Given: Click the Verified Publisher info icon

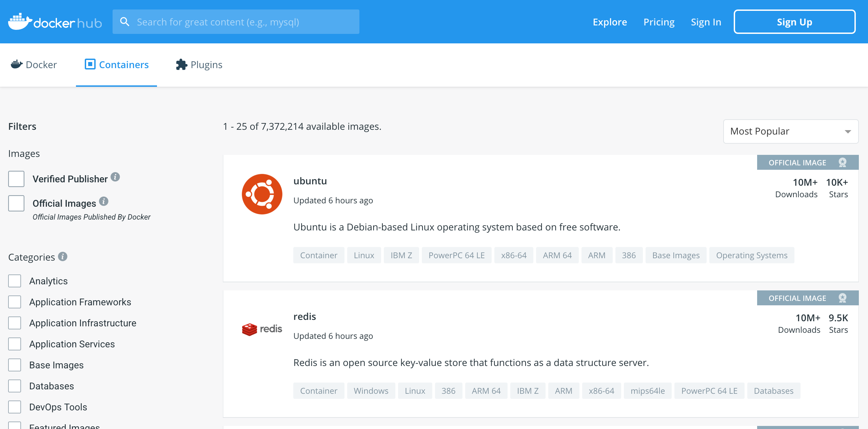Looking at the screenshot, I should (x=115, y=177).
